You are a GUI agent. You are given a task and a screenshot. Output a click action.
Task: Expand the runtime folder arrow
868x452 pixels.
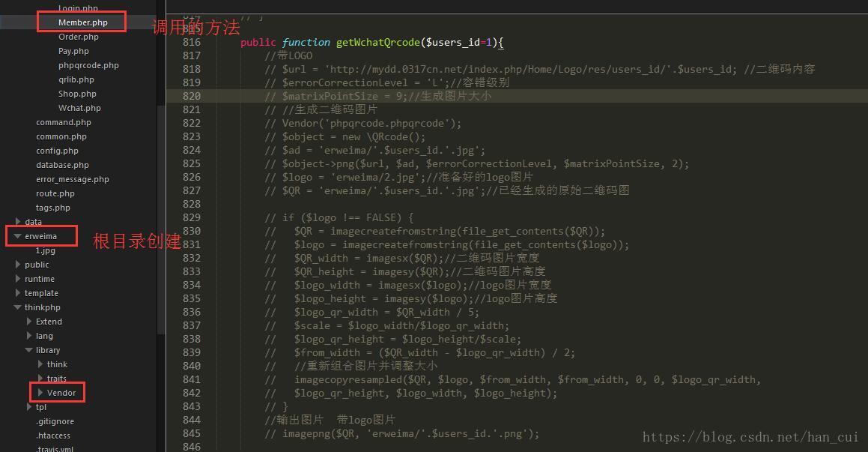click(18, 279)
